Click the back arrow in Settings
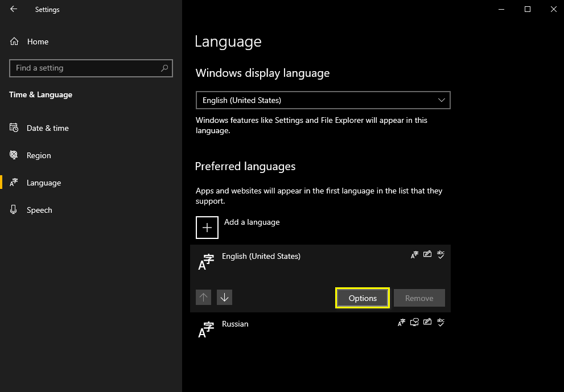The width and height of the screenshot is (564, 392). 14,10
